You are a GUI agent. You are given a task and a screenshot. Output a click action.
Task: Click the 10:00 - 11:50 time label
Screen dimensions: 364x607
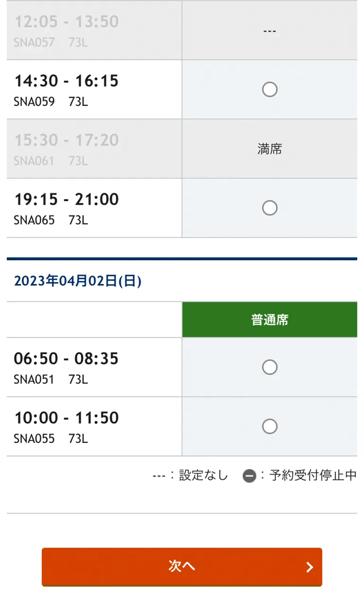point(66,418)
